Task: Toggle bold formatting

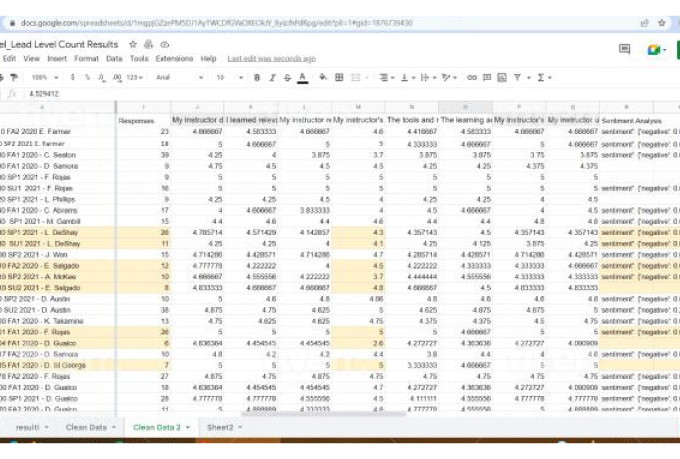Action: click(257, 77)
